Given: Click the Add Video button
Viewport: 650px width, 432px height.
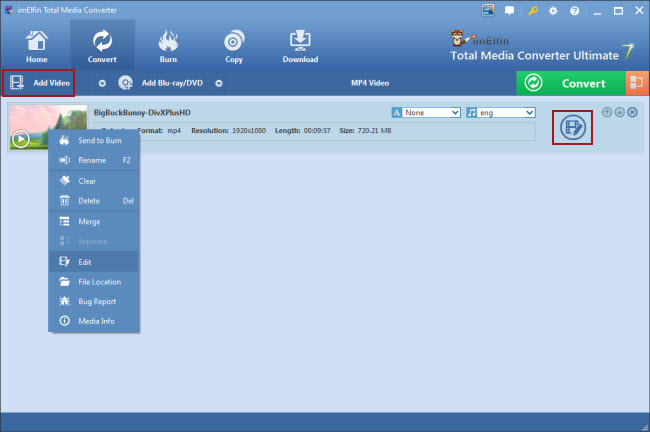Looking at the screenshot, I should [39, 83].
